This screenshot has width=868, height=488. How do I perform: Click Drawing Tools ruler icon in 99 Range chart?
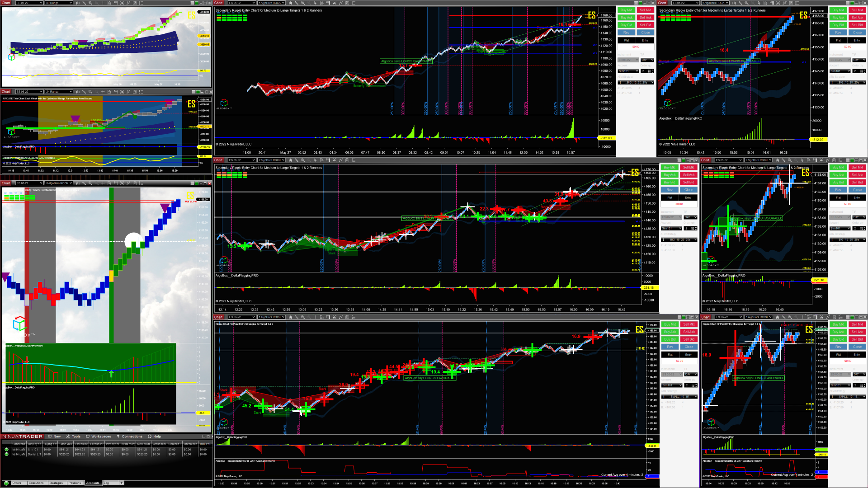[84, 3]
